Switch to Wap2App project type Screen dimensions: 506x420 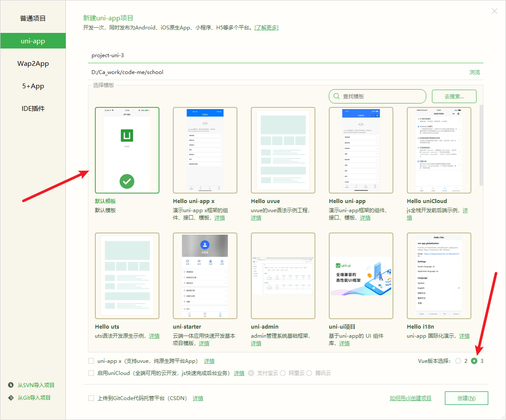pyautogui.click(x=33, y=64)
